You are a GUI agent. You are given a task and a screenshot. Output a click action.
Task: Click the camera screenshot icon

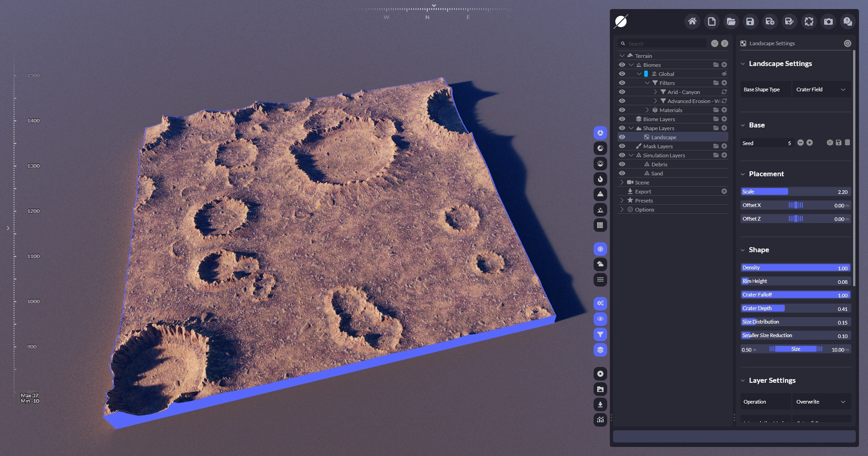coord(828,21)
